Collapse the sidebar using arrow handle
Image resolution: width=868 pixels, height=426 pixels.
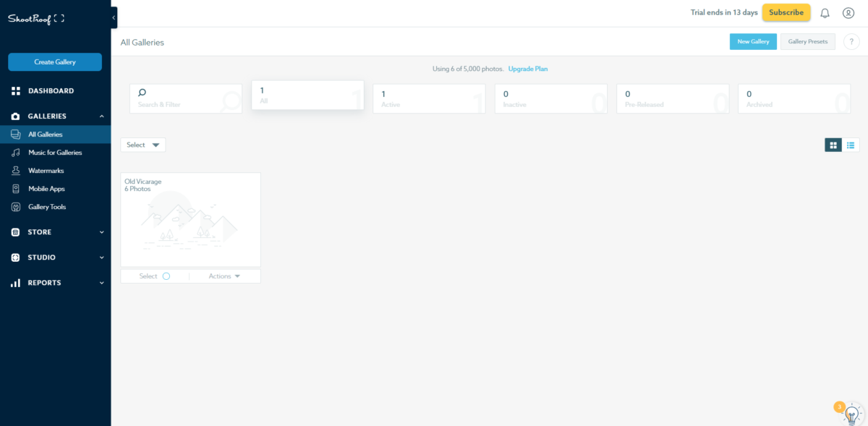click(114, 17)
